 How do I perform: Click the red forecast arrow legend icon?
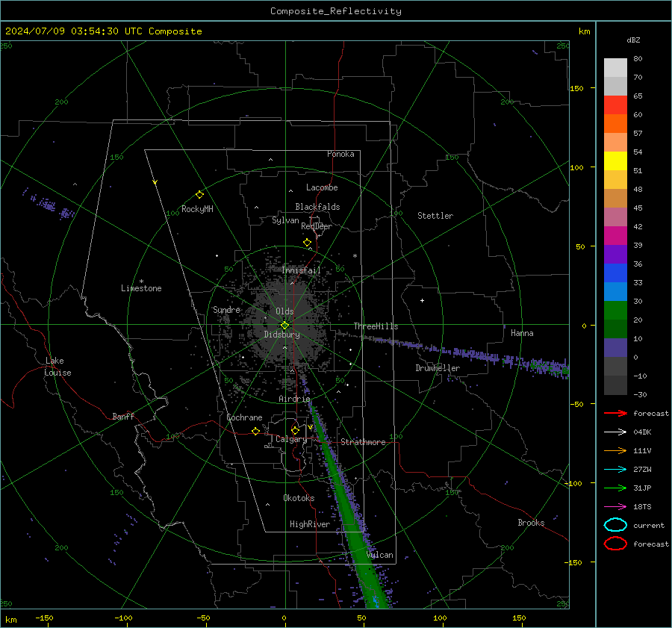615,413
